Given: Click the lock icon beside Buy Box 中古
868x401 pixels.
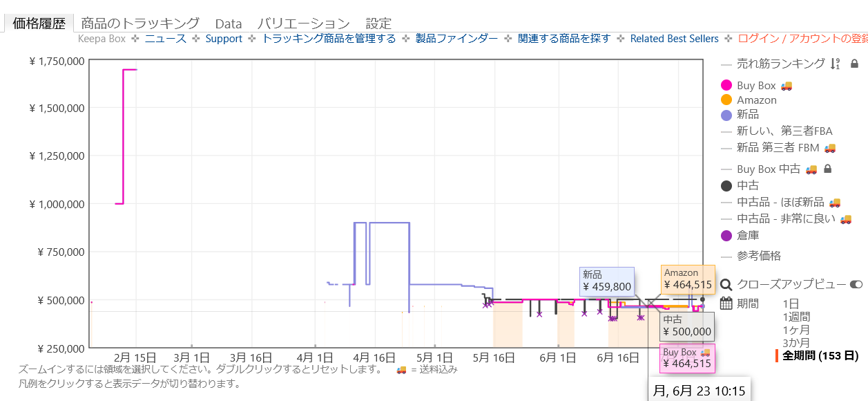Looking at the screenshot, I should click(x=828, y=169).
